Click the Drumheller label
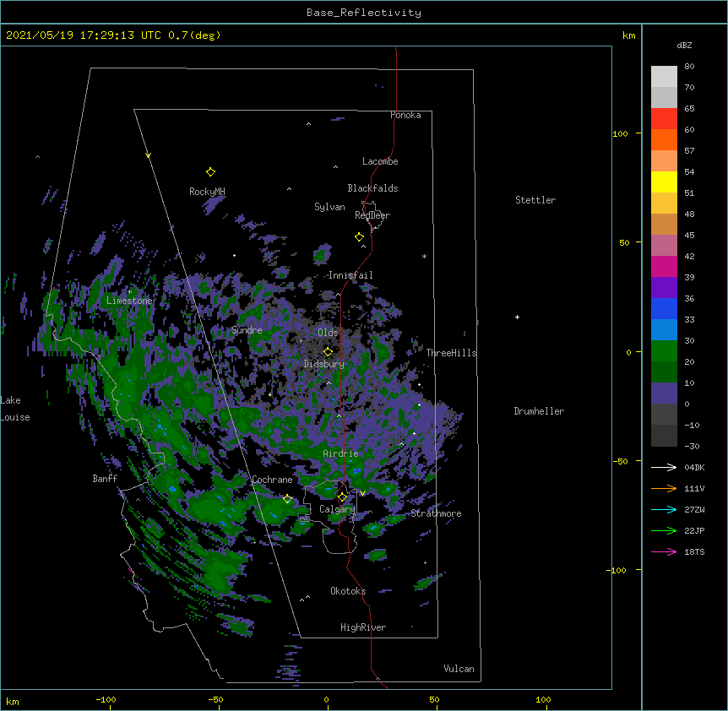This screenshot has width=728, height=711. [539, 411]
